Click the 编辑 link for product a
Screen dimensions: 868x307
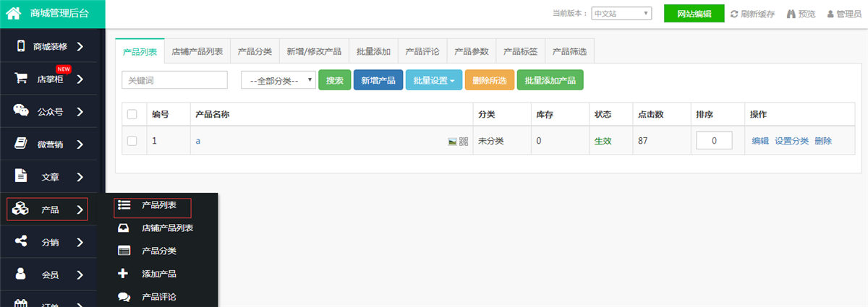[x=759, y=141]
